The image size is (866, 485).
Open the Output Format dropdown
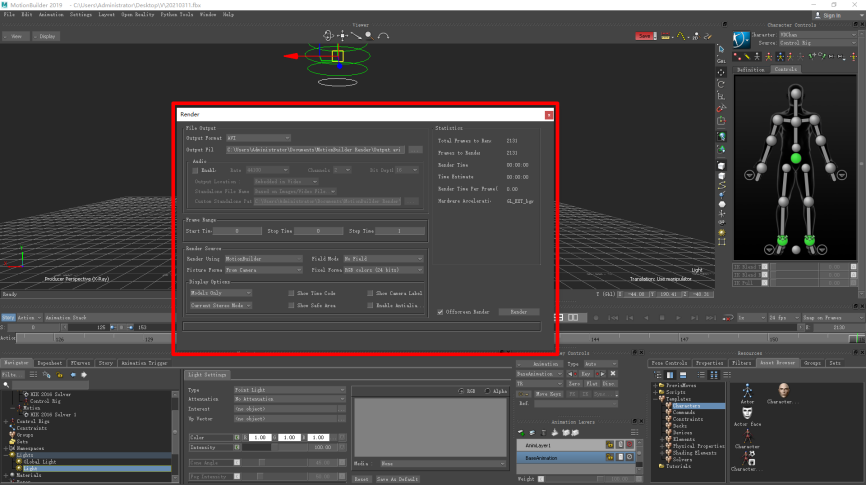(257, 138)
